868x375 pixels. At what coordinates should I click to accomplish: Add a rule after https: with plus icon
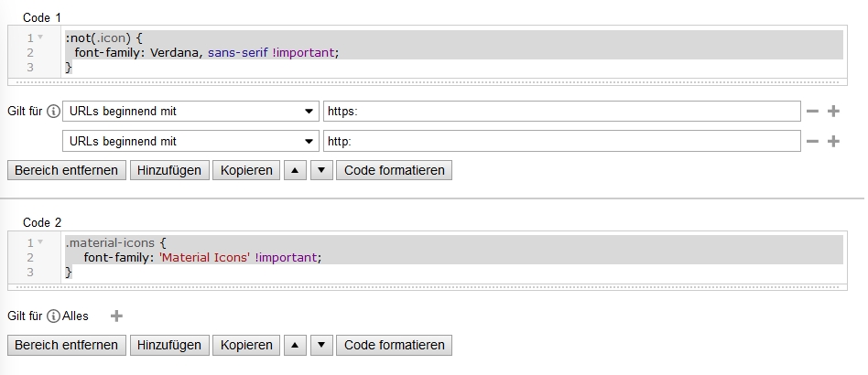point(833,112)
